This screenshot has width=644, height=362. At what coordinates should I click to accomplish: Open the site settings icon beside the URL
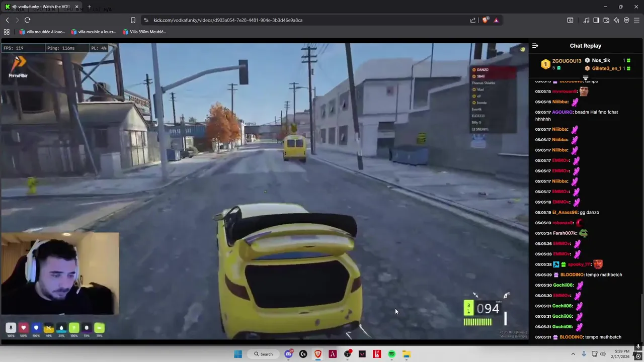(146, 20)
